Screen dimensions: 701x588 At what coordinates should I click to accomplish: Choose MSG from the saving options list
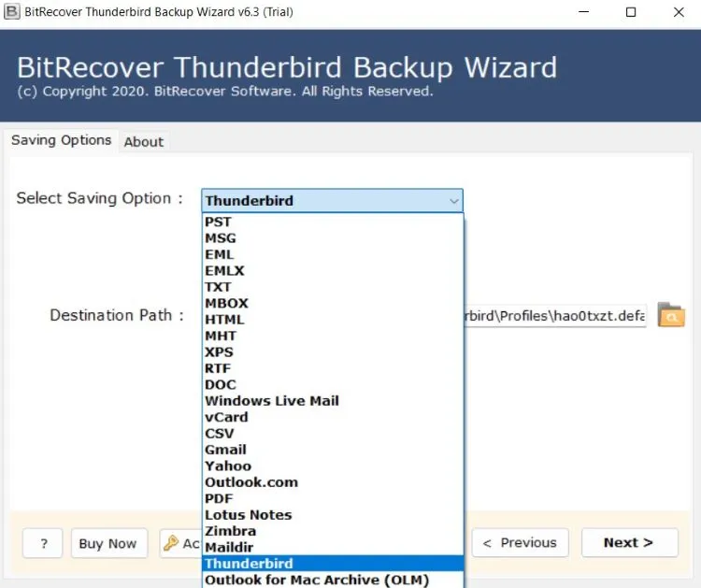tap(333, 237)
